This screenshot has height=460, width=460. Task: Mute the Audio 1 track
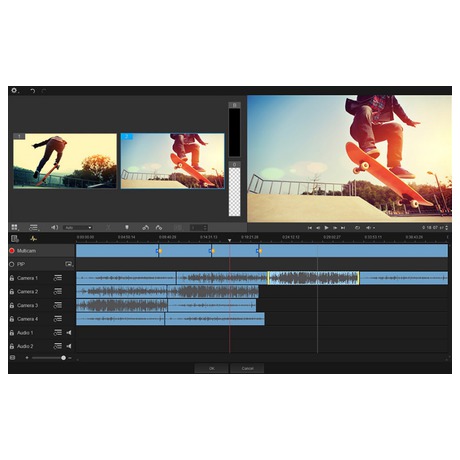(69, 333)
